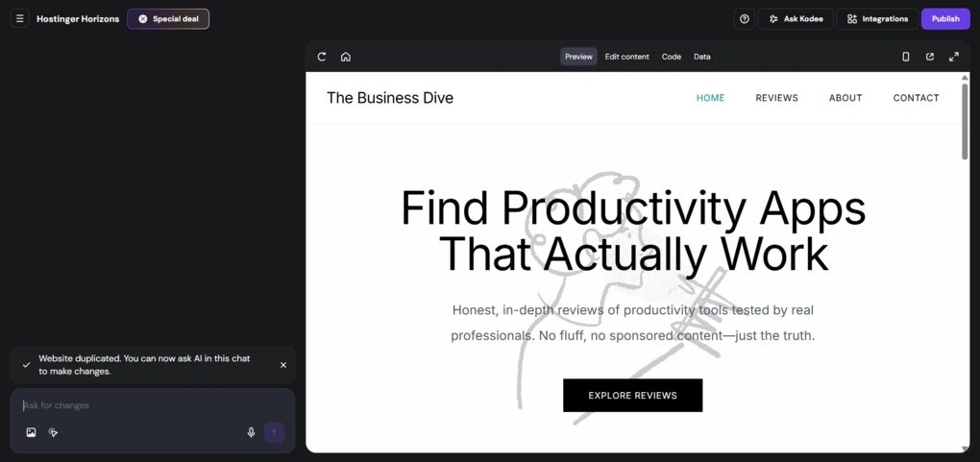Send the chat message arrow
Image resolution: width=980 pixels, height=462 pixels.
pyautogui.click(x=274, y=432)
